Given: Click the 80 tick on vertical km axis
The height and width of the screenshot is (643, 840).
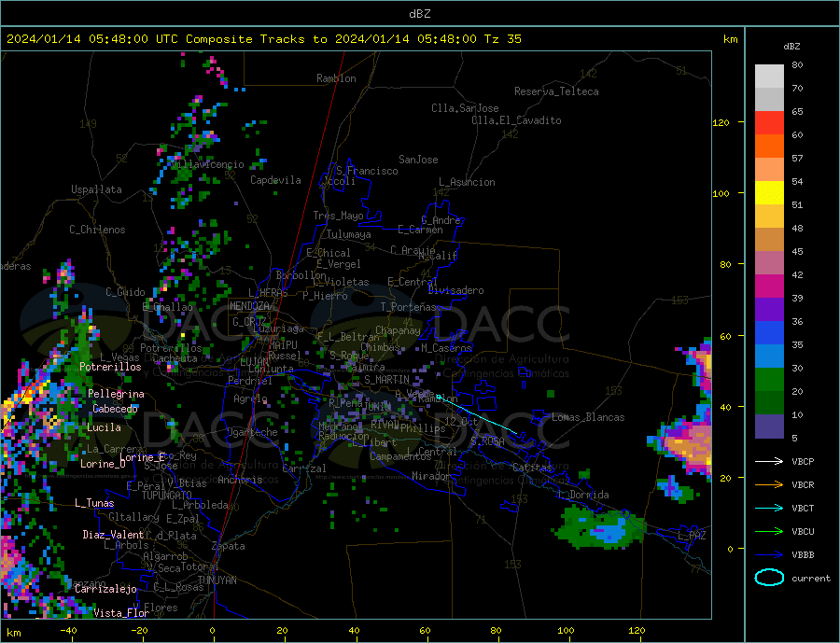Looking at the screenshot, I should point(725,264).
